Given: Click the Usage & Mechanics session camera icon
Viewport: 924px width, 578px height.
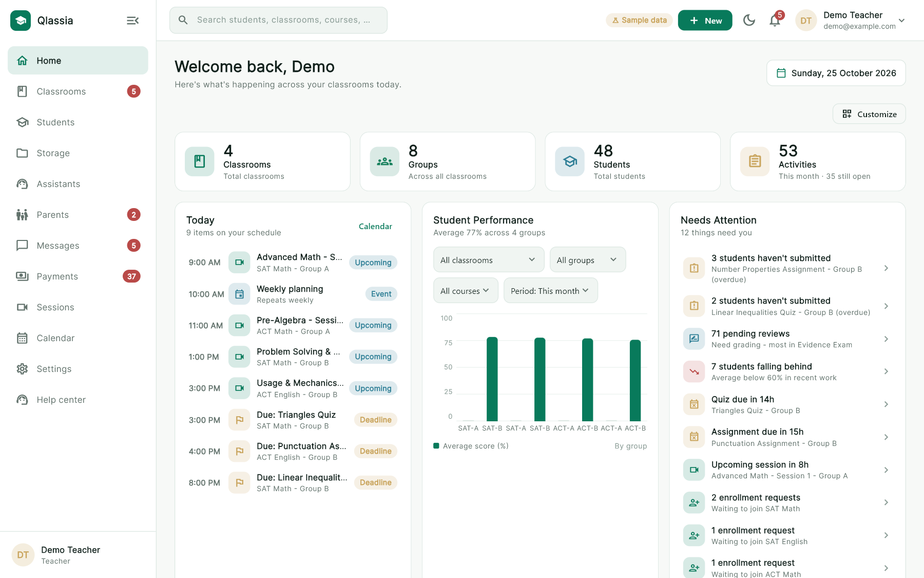Looking at the screenshot, I should (239, 388).
